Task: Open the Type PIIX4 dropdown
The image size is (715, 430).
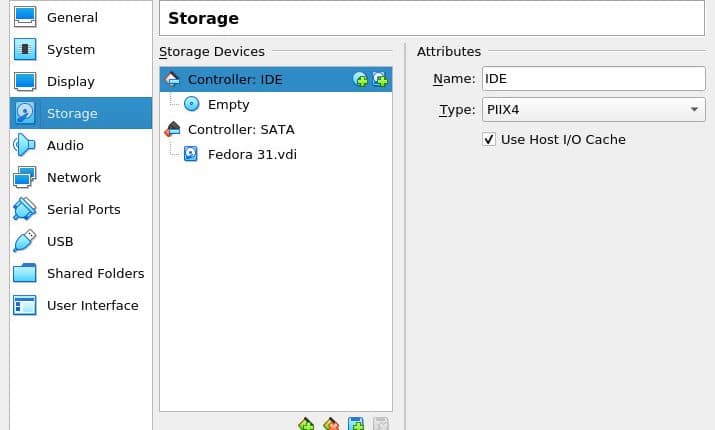Action: pos(593,109)
